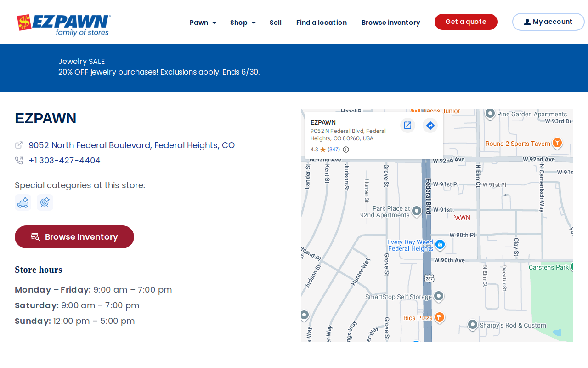Click the car special category icon
588x368 pixels.
(x=23, y=202)
